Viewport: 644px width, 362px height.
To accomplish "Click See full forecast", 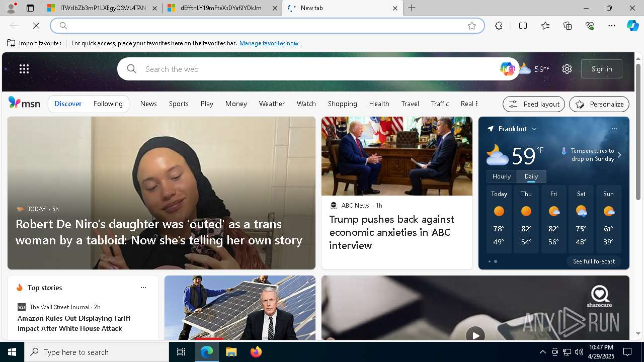I will pos(594,261).
